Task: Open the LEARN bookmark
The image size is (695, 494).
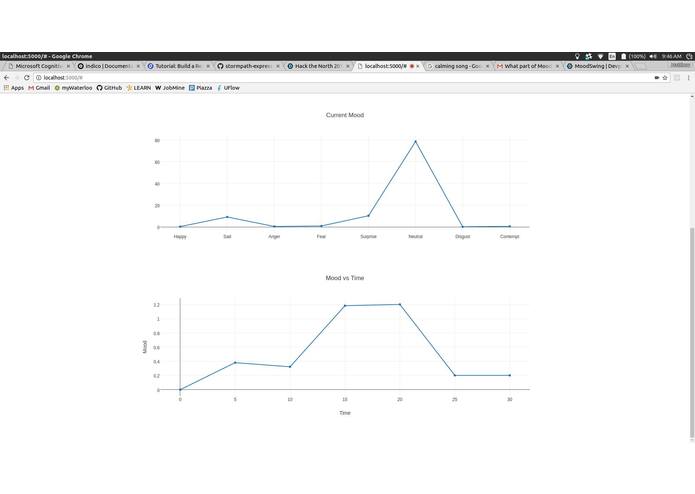Action: coord(139,88)
